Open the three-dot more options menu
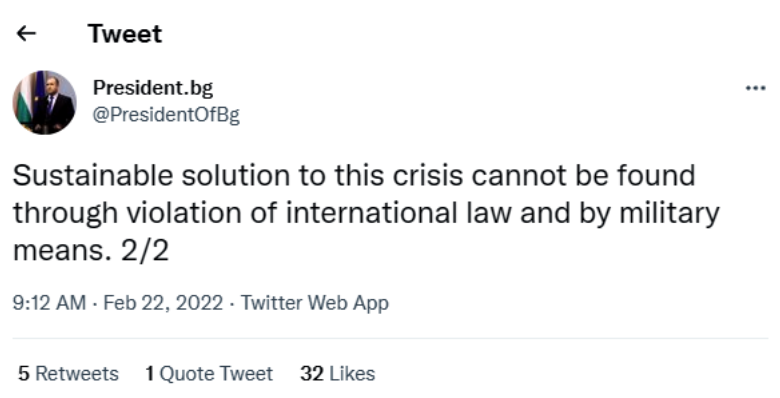This screenshot has width=780, height=398. [x=755, y=89]
